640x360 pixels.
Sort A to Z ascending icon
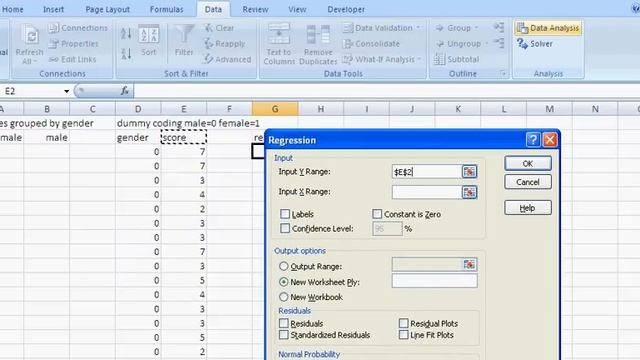click(x=126, y=33)
